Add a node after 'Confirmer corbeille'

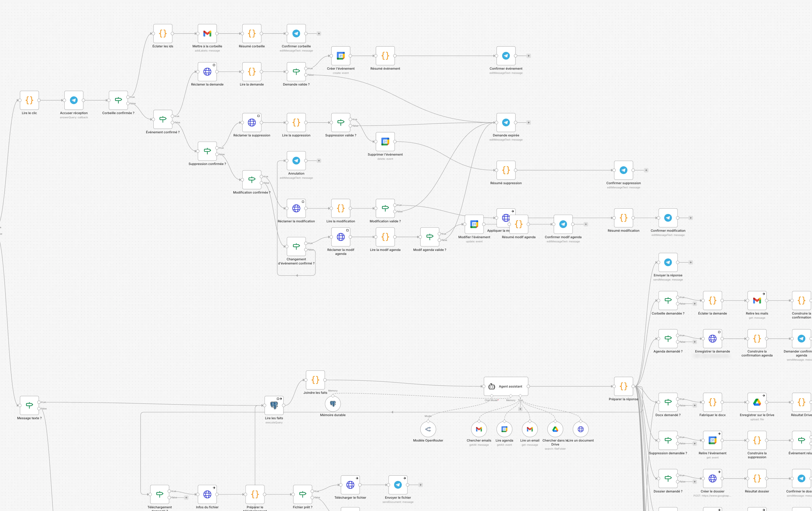coord(319,33)
